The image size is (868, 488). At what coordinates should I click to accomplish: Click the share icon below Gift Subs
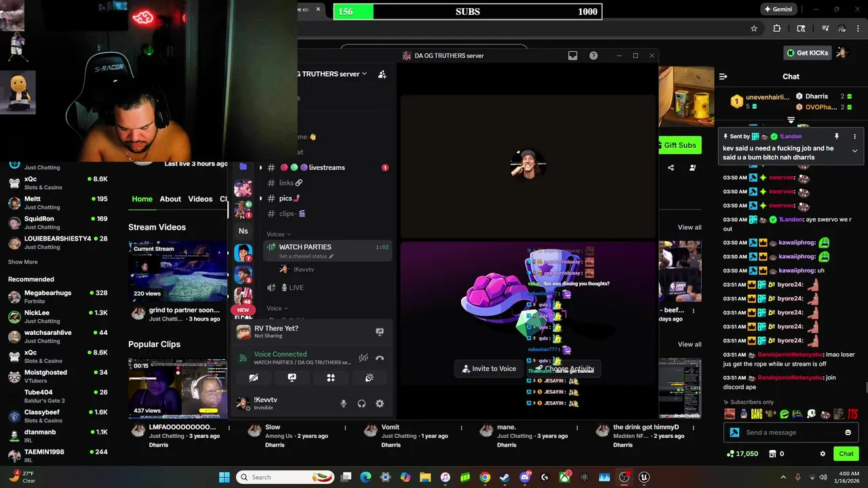[671, 167]
